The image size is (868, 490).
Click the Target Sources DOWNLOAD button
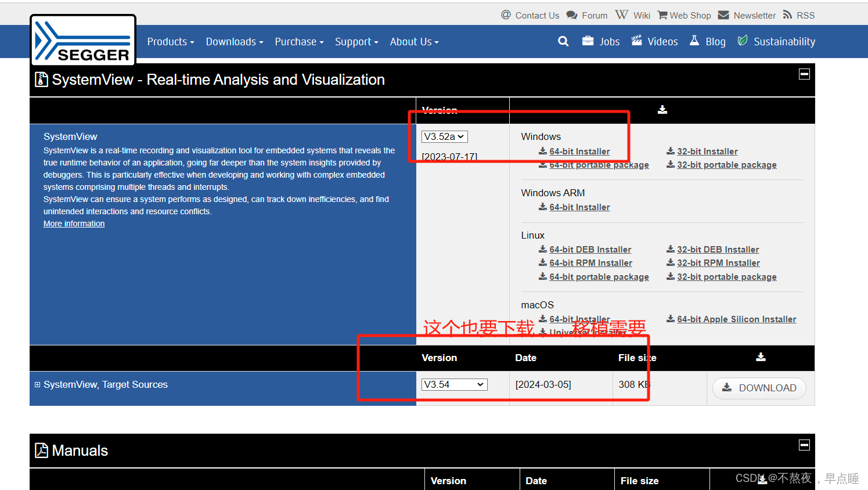(x=759, y=388)
